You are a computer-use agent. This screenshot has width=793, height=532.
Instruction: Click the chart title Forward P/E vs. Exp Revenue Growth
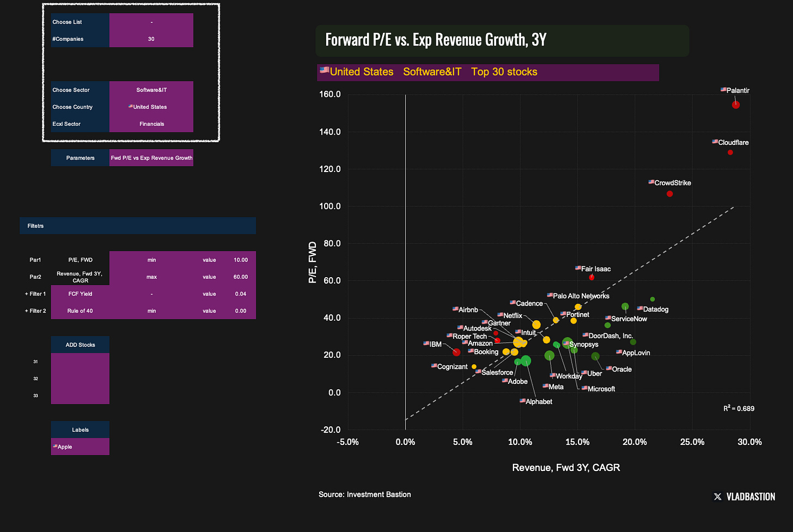click(436, 40)
